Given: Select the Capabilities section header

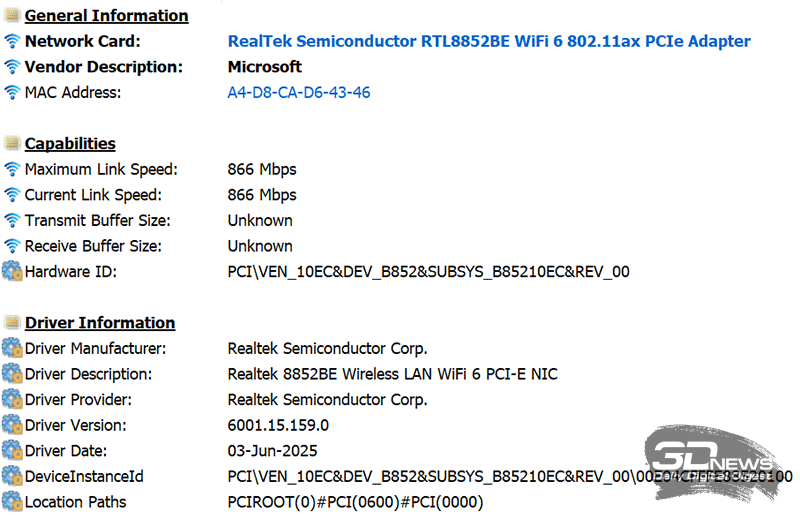Looking at the screenshot, I should [70, 144].
